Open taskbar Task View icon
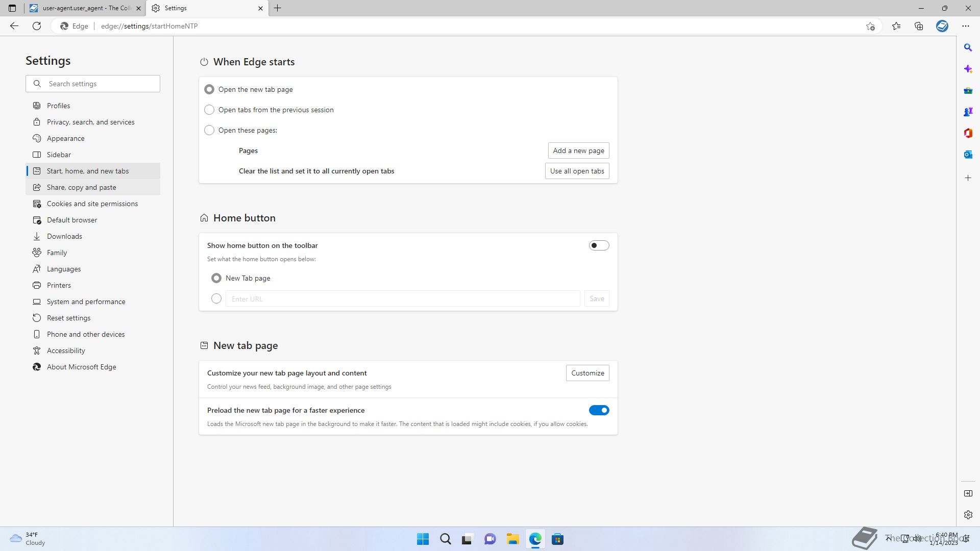The width and height of the screenshot is (980, 551). click(x=468, y=539)
